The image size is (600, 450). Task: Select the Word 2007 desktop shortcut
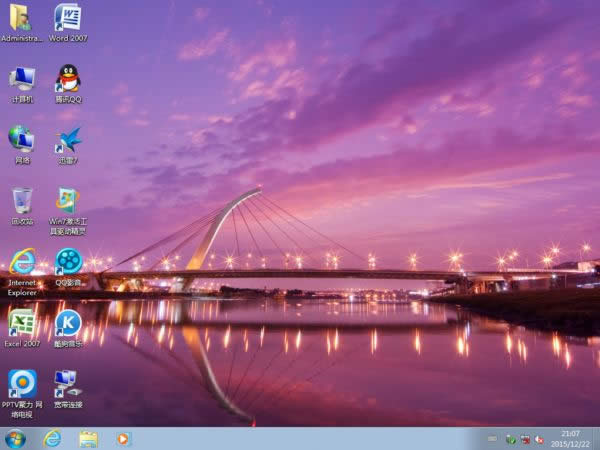pos(68,18)
